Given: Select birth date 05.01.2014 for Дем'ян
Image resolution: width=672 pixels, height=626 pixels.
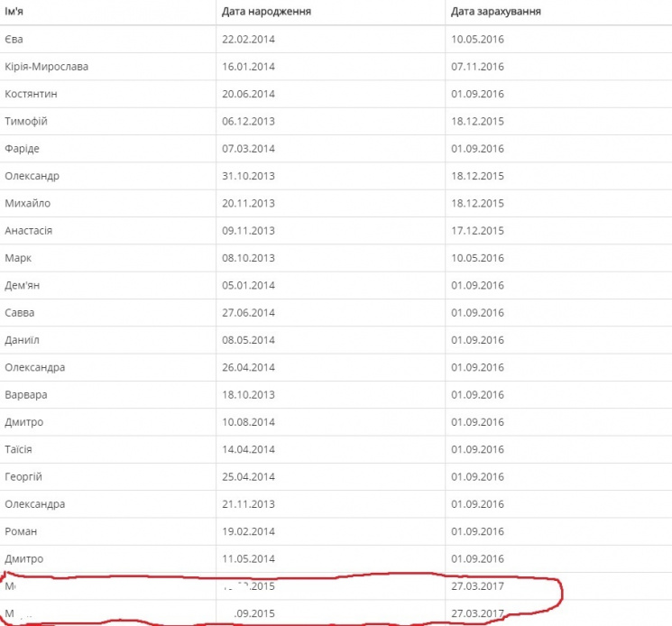Looking at the screenshot, I should pyautogui.click(x=248, y=286).
